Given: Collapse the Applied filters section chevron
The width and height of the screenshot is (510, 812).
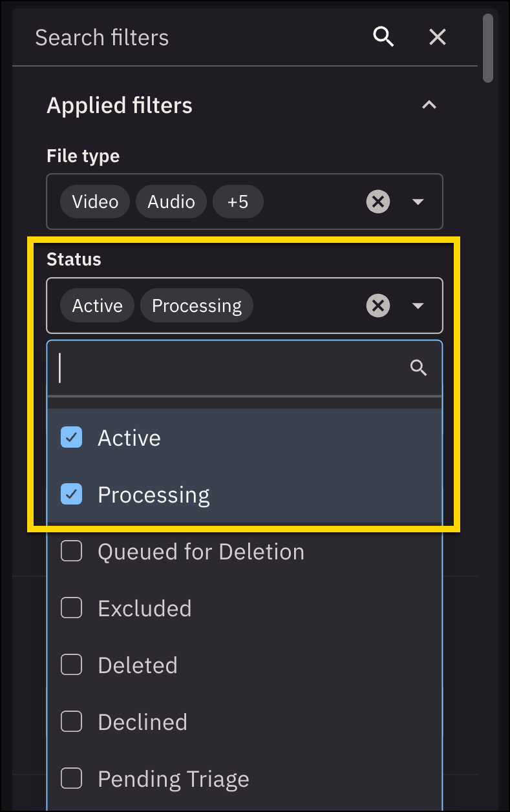Looking at the screenshot, I should [429, 105].
